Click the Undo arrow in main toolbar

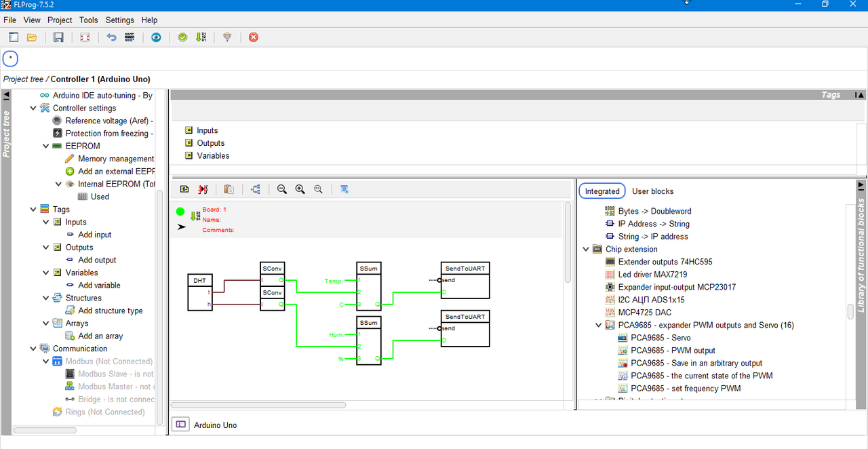(x=112, y=37)
